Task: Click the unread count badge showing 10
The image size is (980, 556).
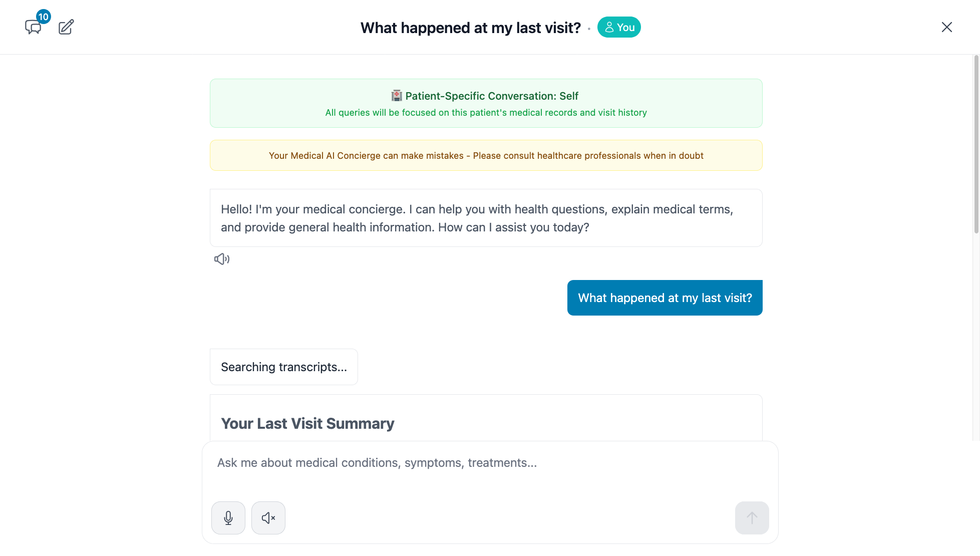Action: [x=44, y=17]
